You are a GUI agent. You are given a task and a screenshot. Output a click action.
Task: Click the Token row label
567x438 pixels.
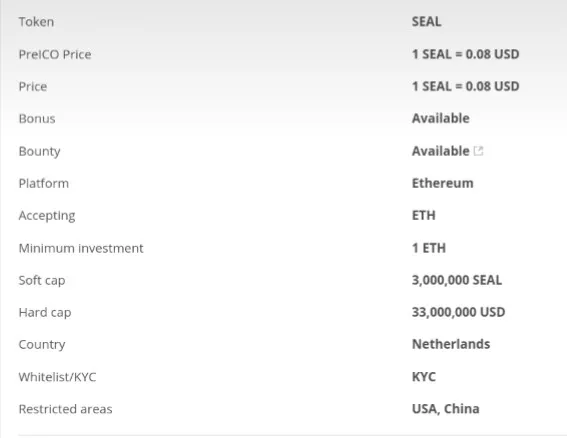pyautogui.click(x=36, y=22)
